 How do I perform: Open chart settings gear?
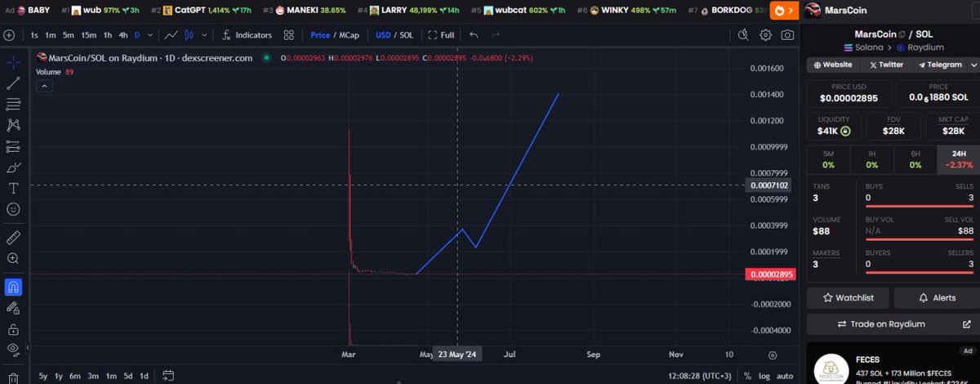point(765,35)
